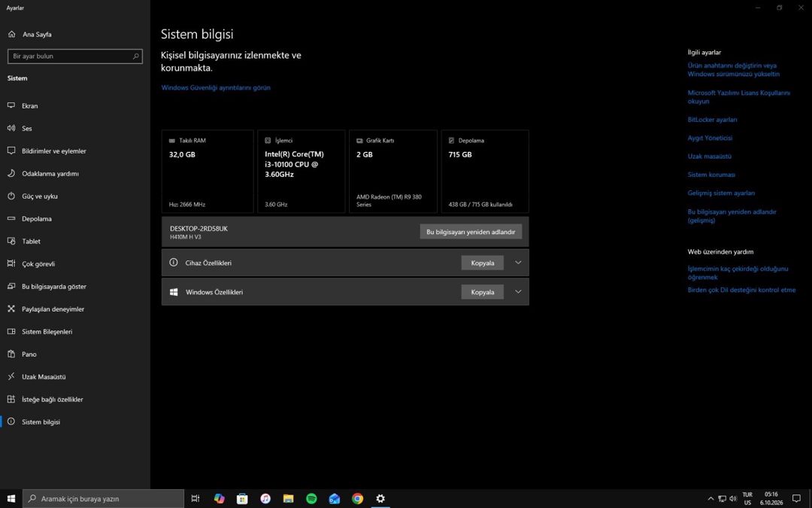812x508 pixels.
Task: Click Gelişmiş sistem ayarları link
Action: [721, 193]
